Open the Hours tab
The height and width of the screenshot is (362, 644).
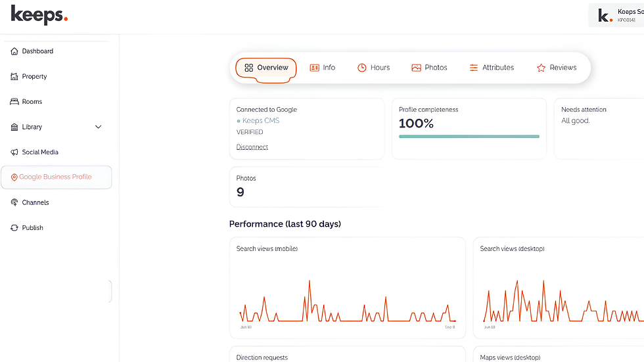click(373, 68)
